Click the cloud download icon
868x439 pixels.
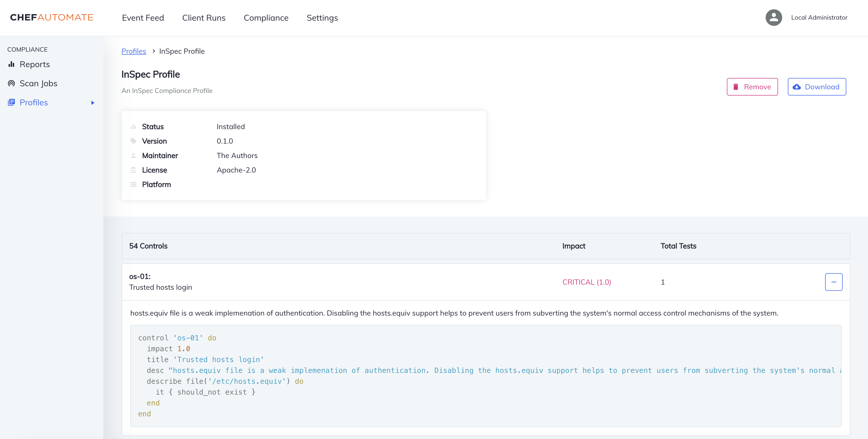(797, 87)
